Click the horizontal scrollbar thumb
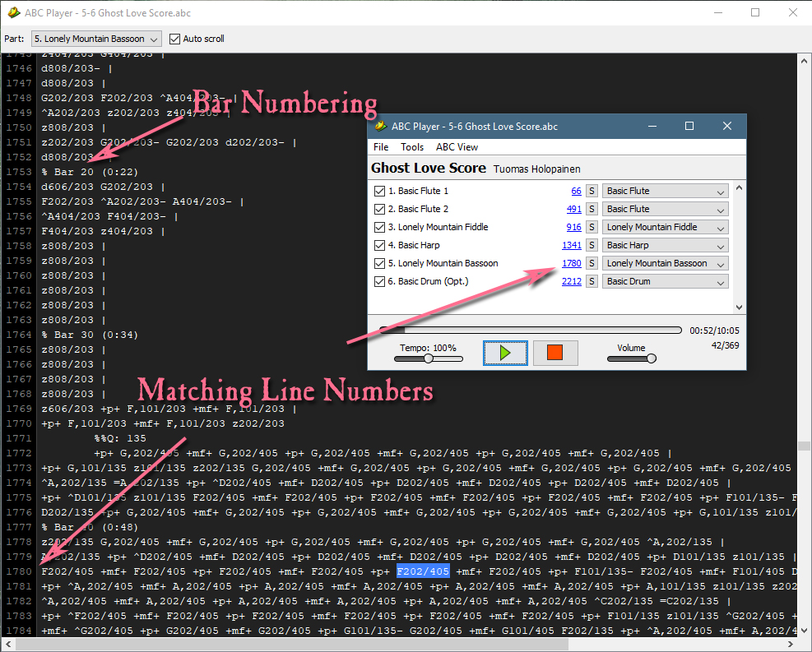Image resolution: width=812 pixels, height=652 pixels. coord(293,645)
